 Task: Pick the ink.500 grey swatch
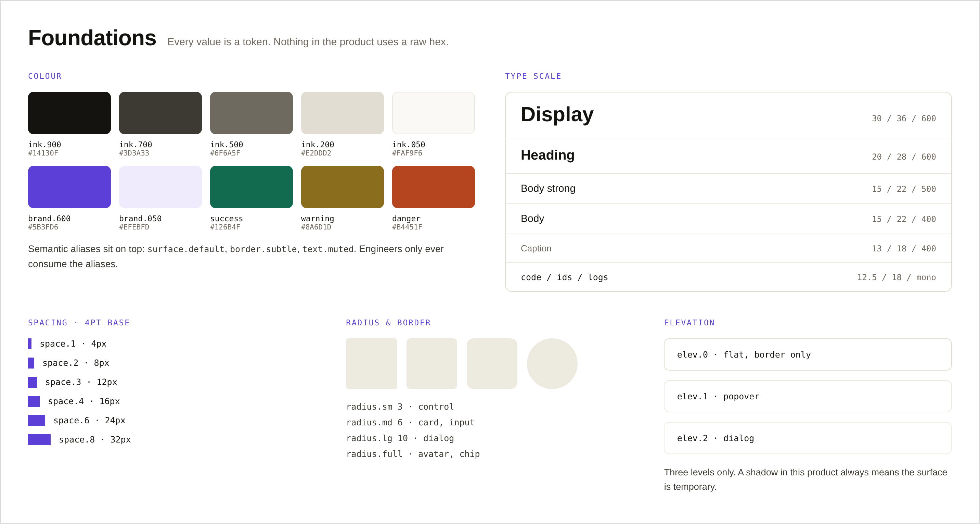[251, 113]
